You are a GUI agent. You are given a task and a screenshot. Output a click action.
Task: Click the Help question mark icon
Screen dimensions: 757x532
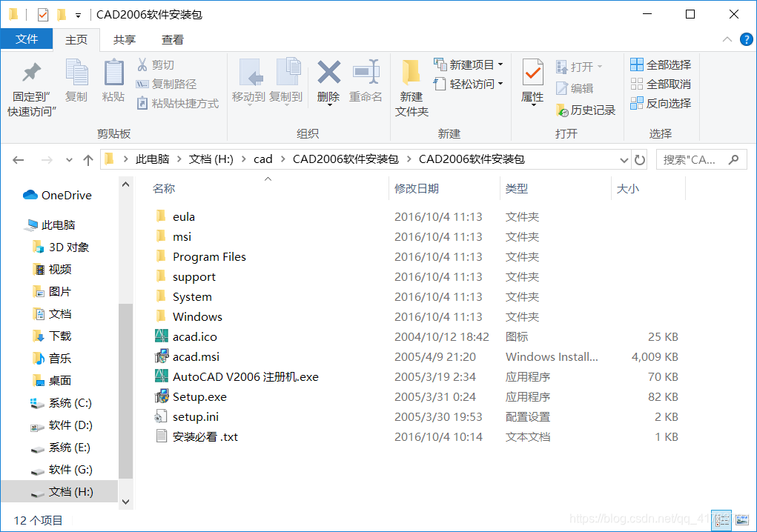747,39
